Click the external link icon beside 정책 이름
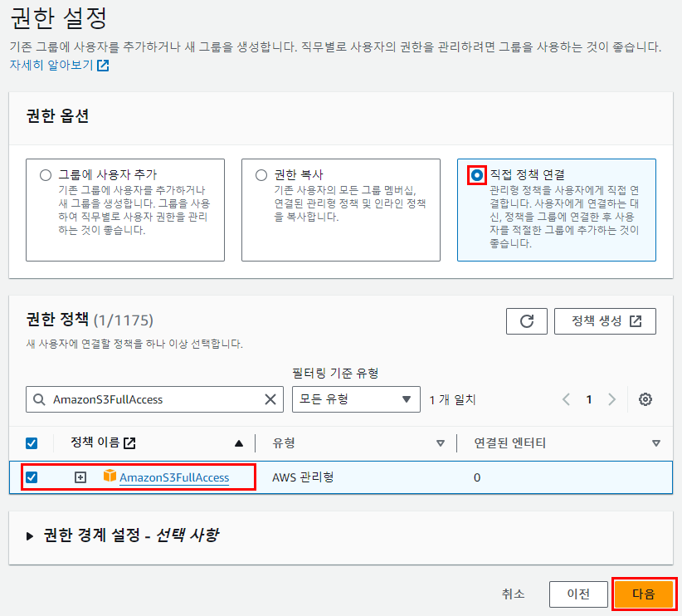This screenshot has height=616, width=682. tap(129, 442)
